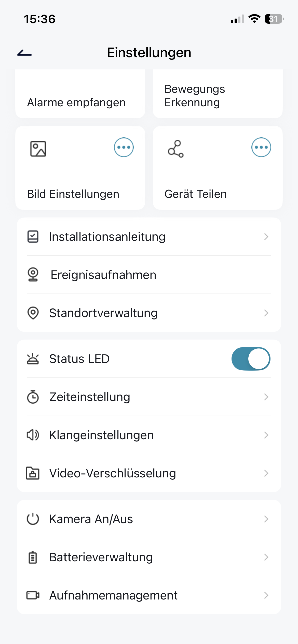Tap the share icon for Gerät Teilen
The height and width of the screenshot is (644, 298).
(x=176, y=149)
